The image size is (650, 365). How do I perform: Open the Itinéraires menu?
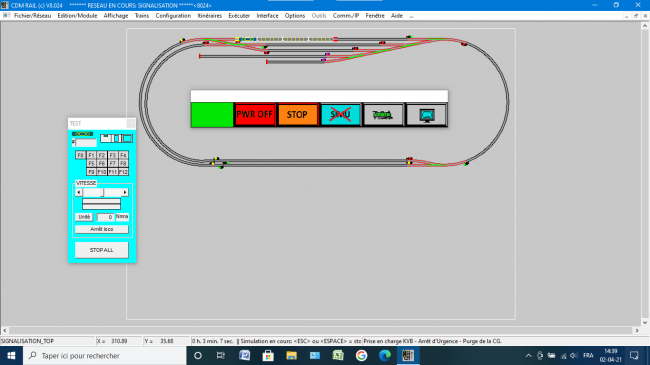[x=209, y=16]
